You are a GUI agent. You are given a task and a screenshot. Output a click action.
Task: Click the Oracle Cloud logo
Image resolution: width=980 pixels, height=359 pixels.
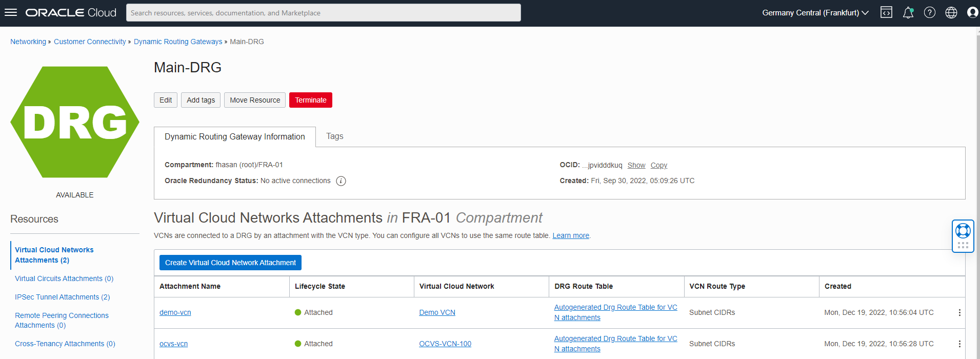tap(71, 13)
